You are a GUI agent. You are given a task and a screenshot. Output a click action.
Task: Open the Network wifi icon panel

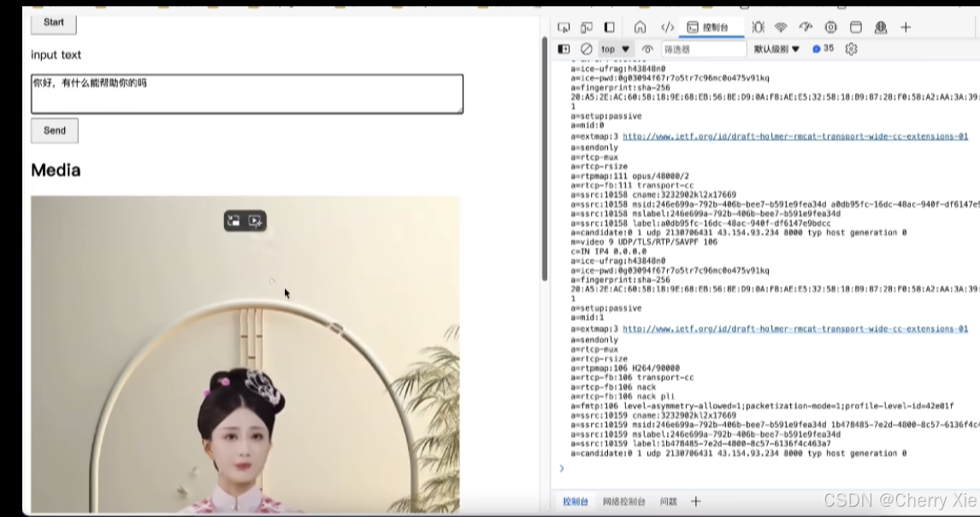tap(782, 27)
